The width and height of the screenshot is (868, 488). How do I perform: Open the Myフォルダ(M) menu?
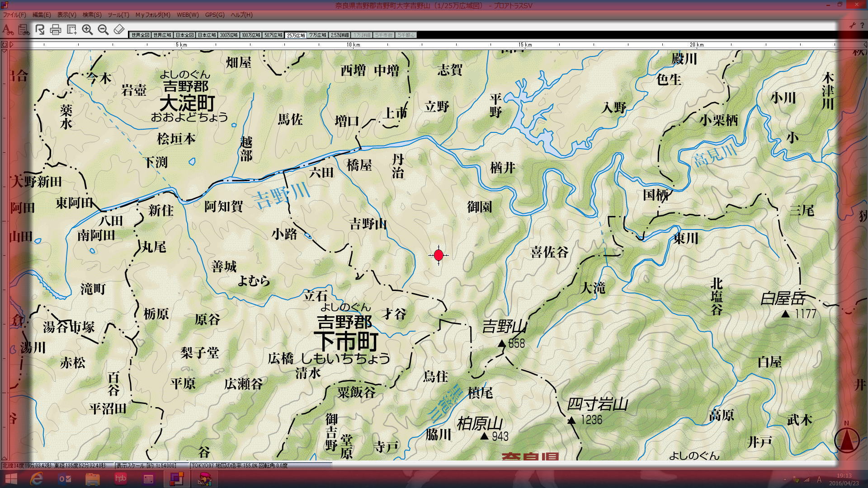pyautogui.click(x=153, y=15)
